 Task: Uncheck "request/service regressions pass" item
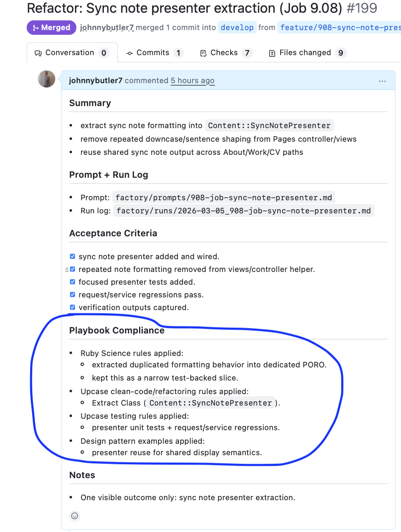click(72, 295)
